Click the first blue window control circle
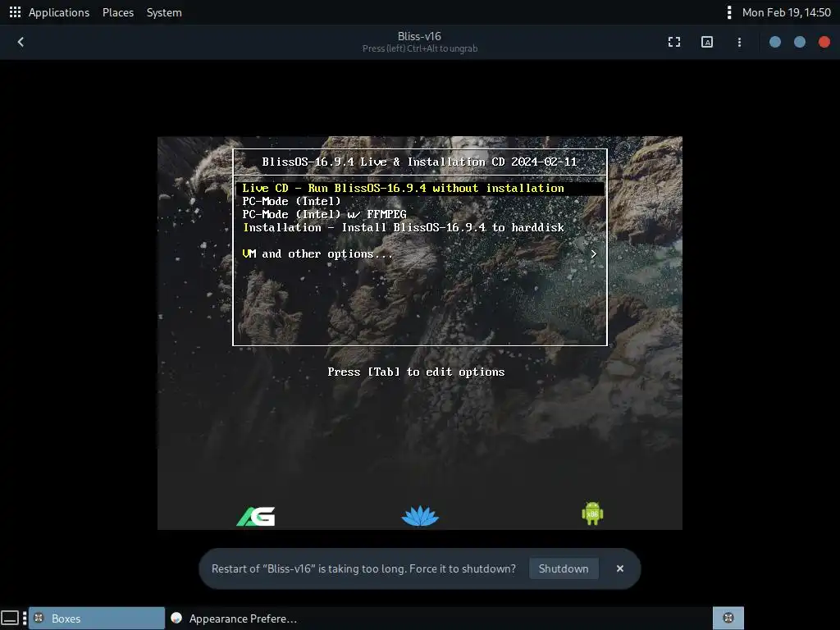Screen dimensions: 840x630 pos(774,42)
